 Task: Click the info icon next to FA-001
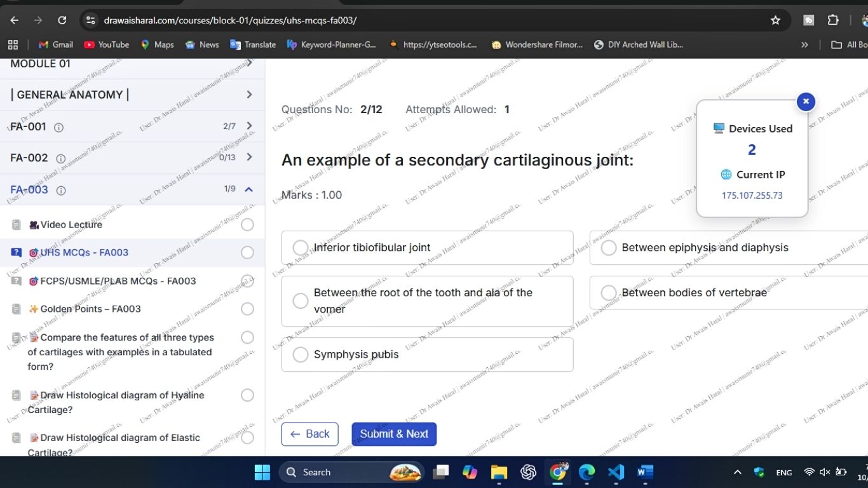click(x=58, y=127)
